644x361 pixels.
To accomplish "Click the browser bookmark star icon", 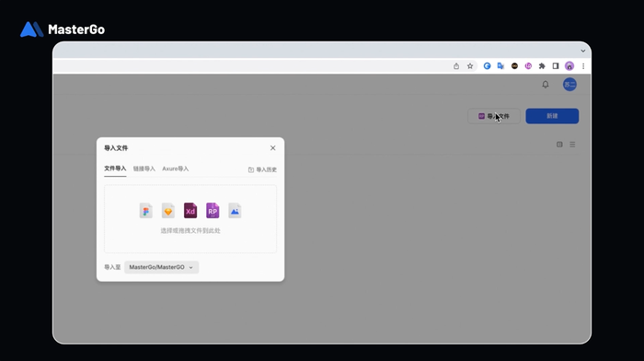I will coord(470,66).
